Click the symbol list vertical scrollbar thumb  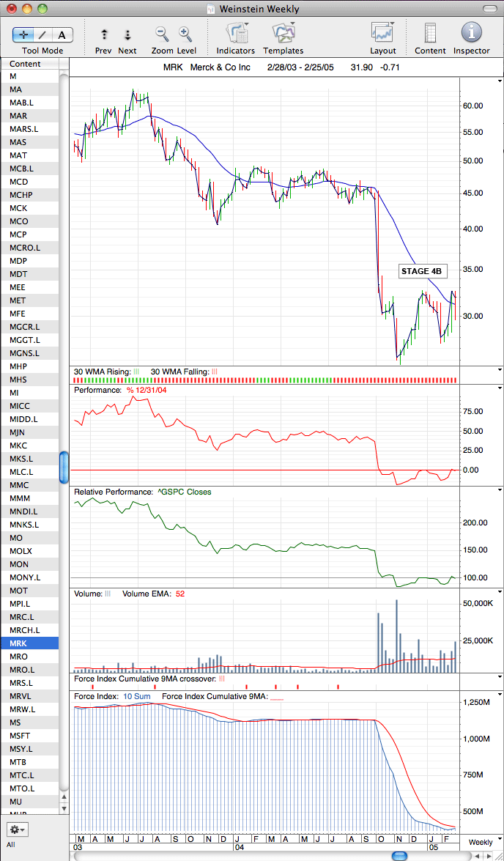point(64,467)
